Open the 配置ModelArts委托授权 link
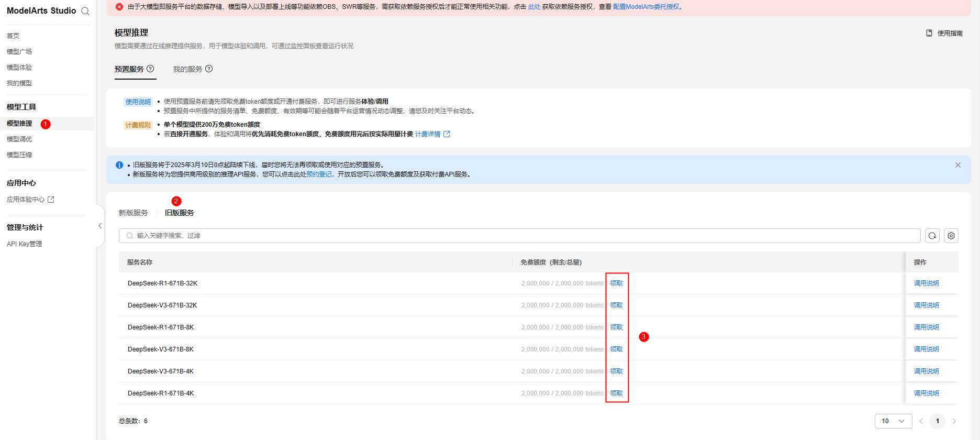Viewport: 980px width, 440px height. (647, 7)
